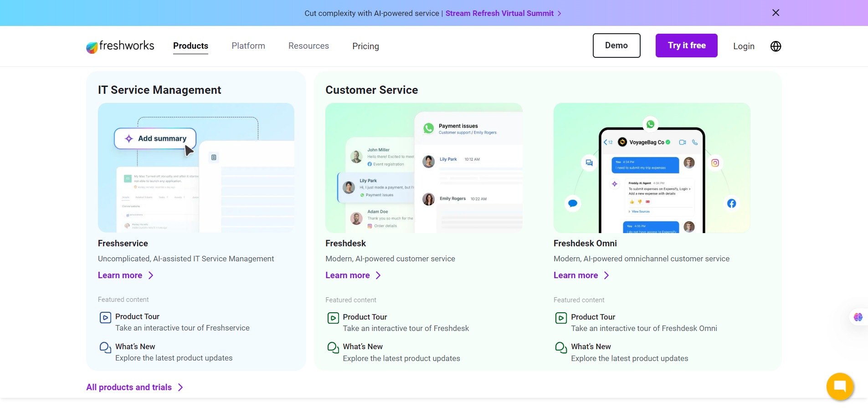Viewport: 868px width, 412px height.
Task: Click the Customer Service heading
Action: tap(371, 90)
